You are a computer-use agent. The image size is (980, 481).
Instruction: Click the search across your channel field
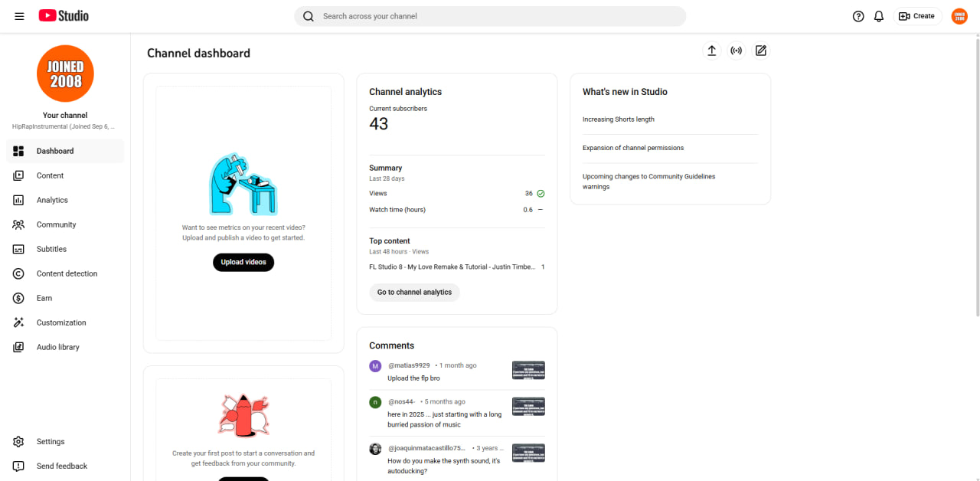click(490, 16)
